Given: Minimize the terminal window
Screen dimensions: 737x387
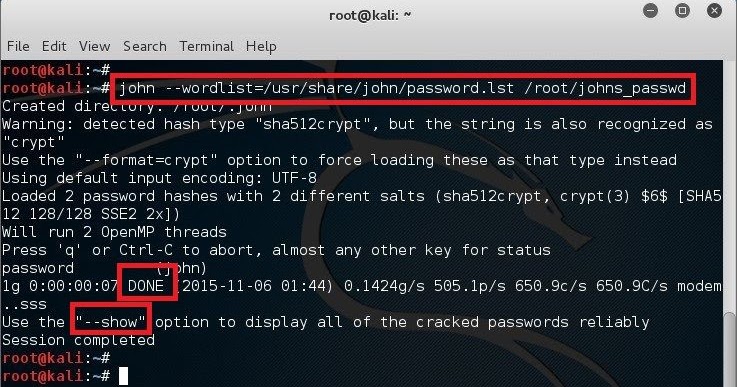Looking at the screenshot, I should [x=651, y=10].
